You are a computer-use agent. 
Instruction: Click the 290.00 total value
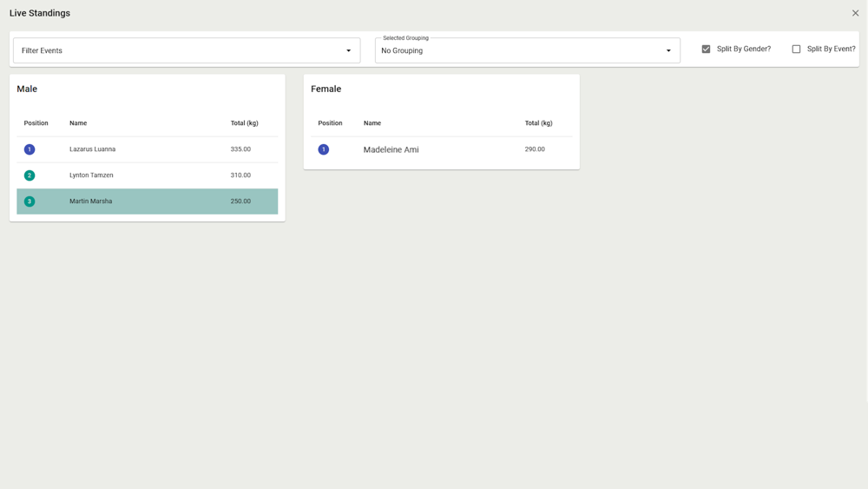tap(535, 149)
